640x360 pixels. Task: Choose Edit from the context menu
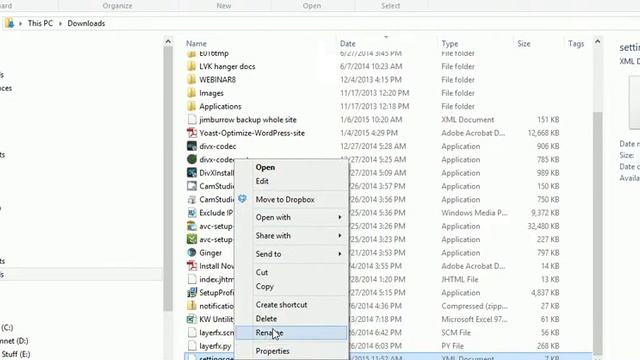(x=262, y=181)
